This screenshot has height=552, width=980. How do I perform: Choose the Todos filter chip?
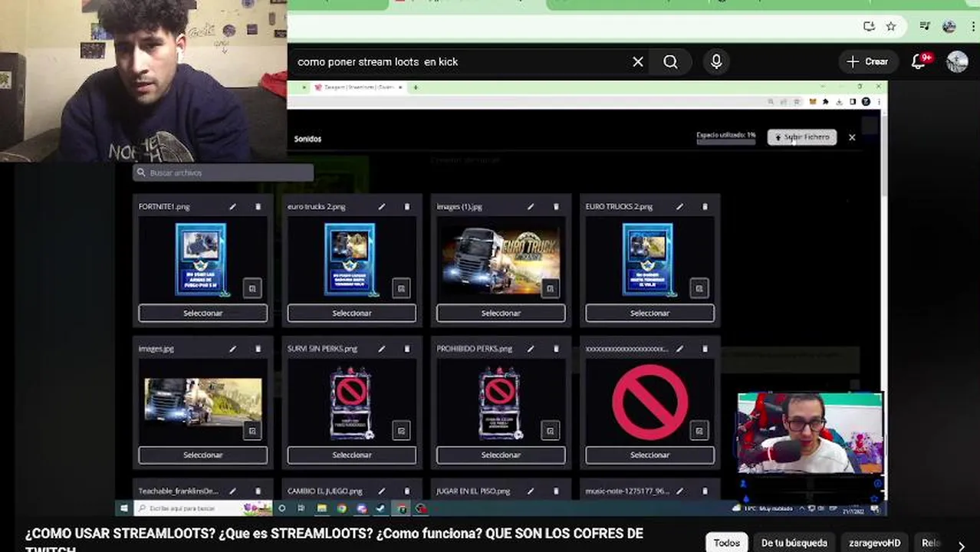tap(727, 543)
